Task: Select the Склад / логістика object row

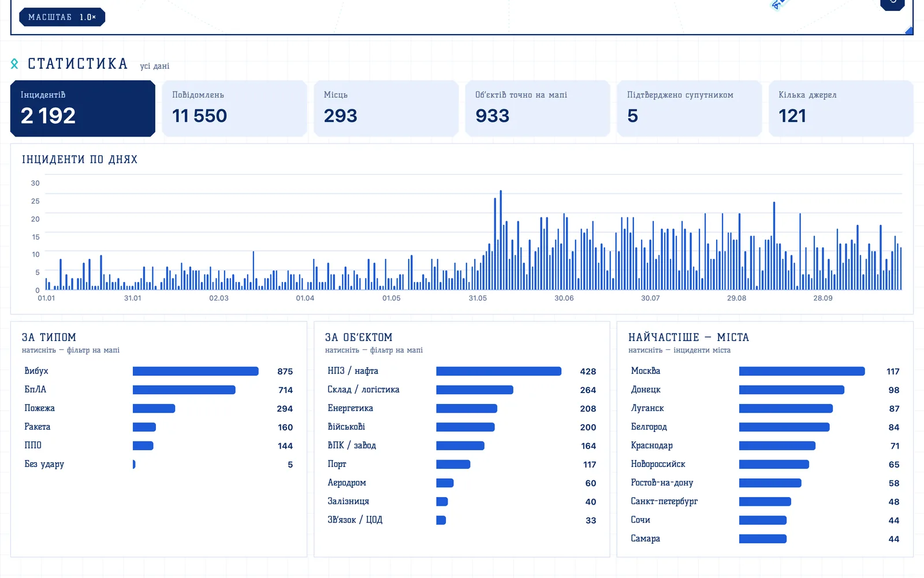Action: tap(462, 390)
